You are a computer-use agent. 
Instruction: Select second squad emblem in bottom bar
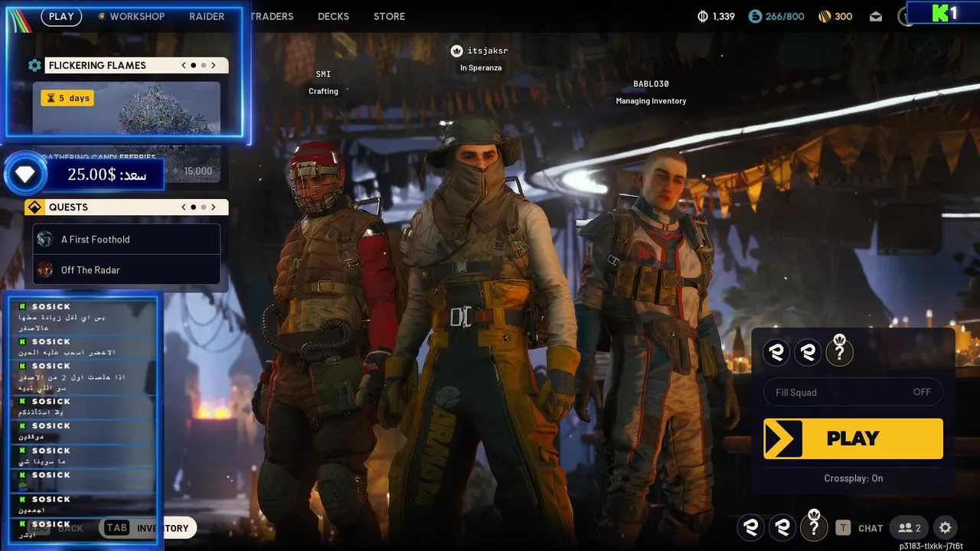pyautogui.click(x=782, y=527)
